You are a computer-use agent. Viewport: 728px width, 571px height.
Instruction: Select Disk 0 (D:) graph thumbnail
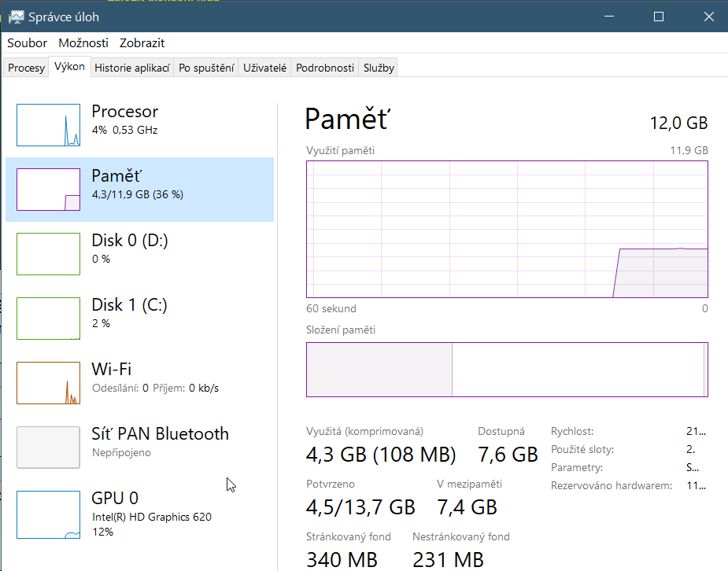(48, 254)
